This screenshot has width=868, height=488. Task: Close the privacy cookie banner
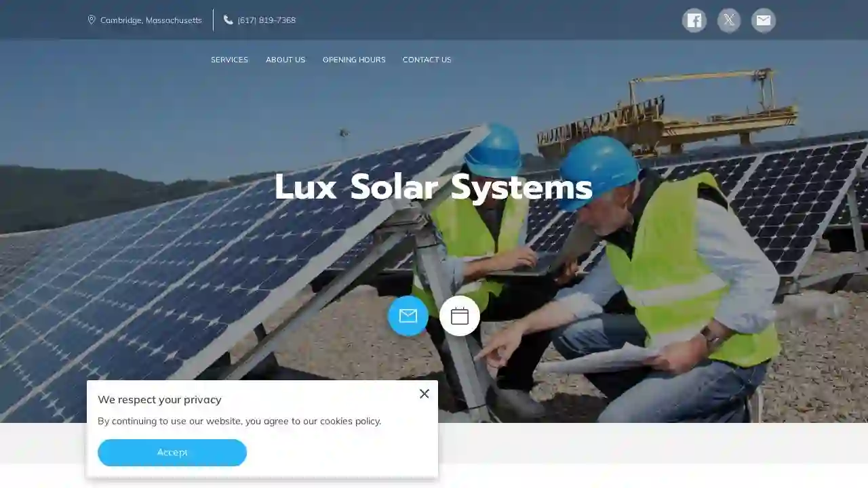pyautogui.click(x=425, y=394)
